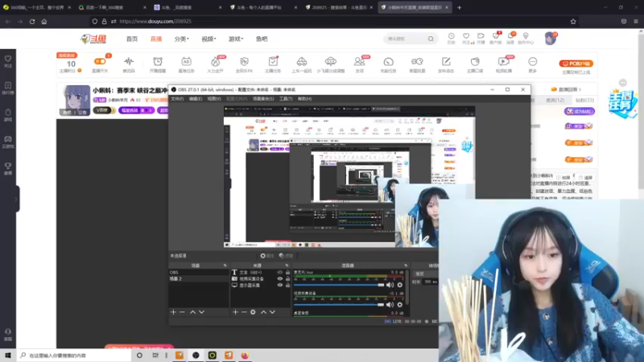Click the orange PC客户端 button
This screenshot has width=644, height=362.
[x=576, y=64]
